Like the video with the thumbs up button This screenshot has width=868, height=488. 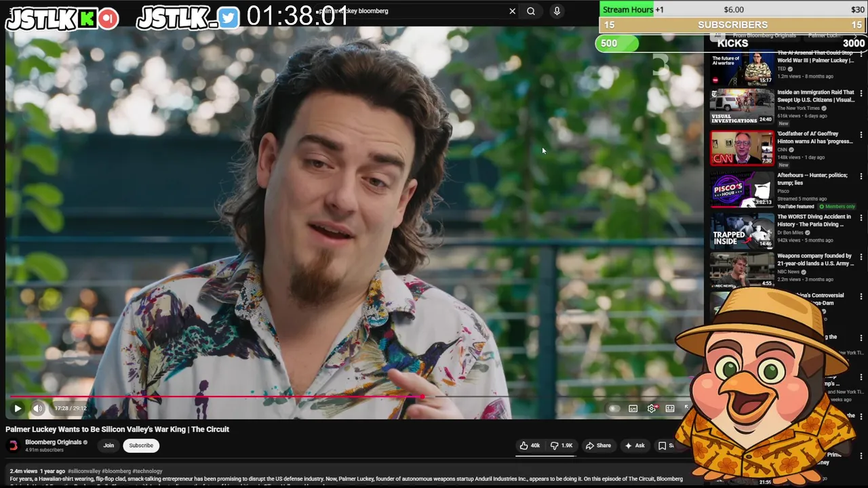[x=530, y=445]
